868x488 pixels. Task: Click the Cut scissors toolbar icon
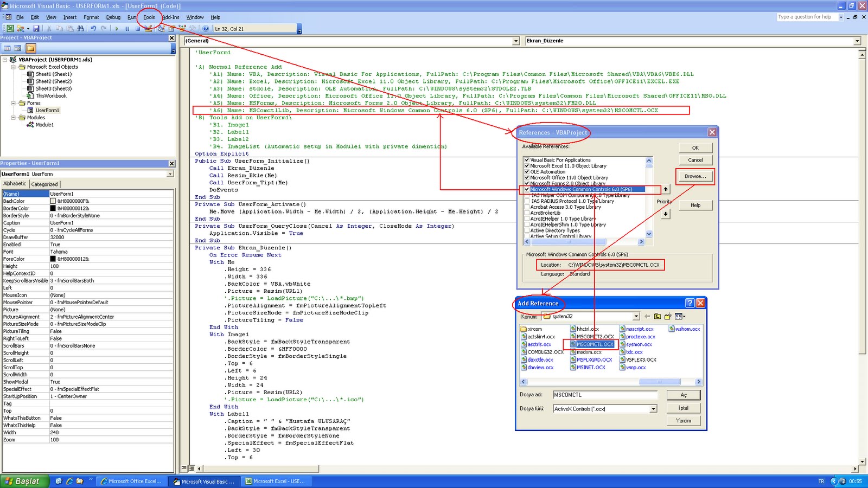click(x=49, y=28)
